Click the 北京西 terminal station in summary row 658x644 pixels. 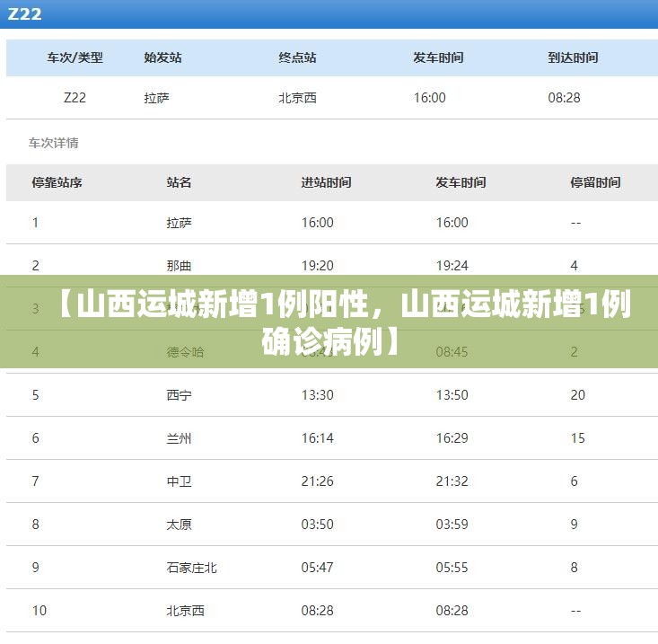pos(297,98)
